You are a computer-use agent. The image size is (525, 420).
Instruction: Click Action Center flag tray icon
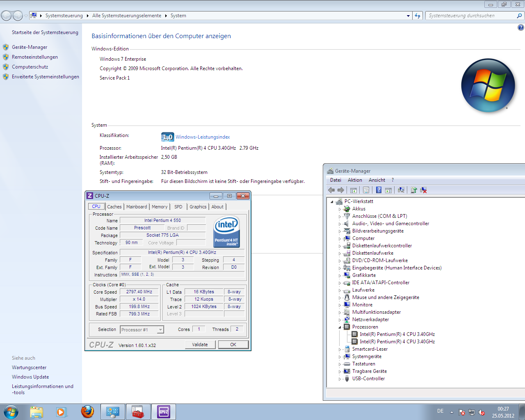pyautogui.click(x=462, y=412)
